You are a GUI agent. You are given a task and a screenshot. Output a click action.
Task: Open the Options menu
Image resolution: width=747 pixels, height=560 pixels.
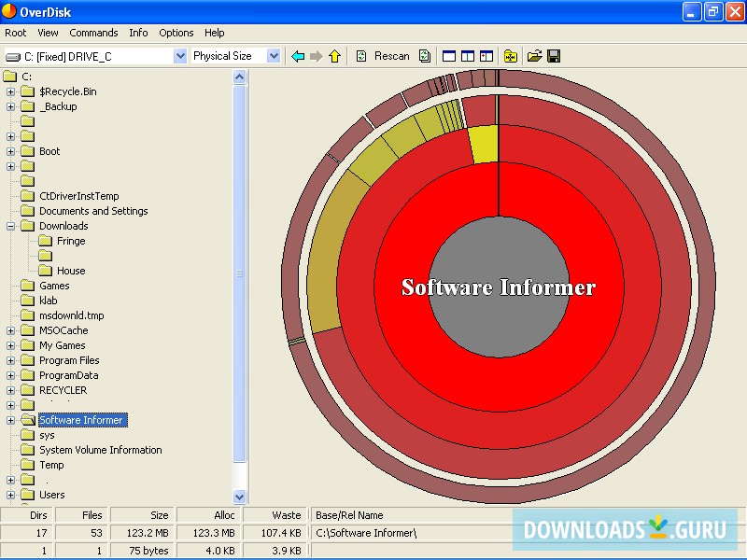coord(176,33)
